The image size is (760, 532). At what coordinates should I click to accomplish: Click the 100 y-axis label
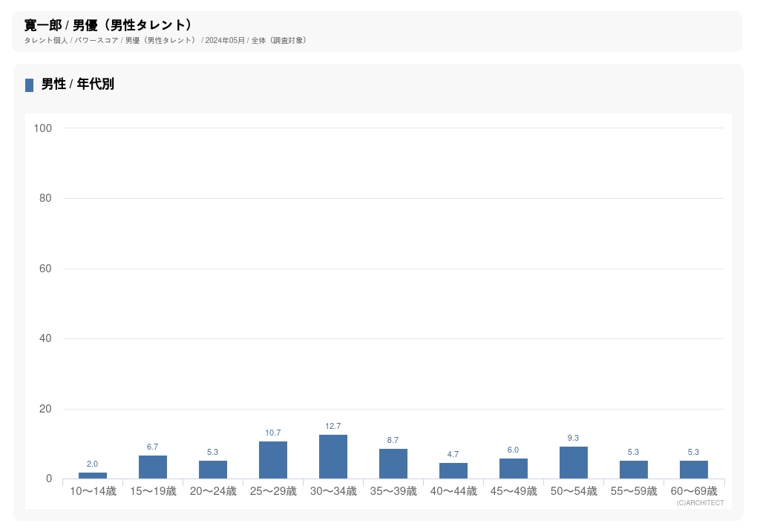coord(43,128)
